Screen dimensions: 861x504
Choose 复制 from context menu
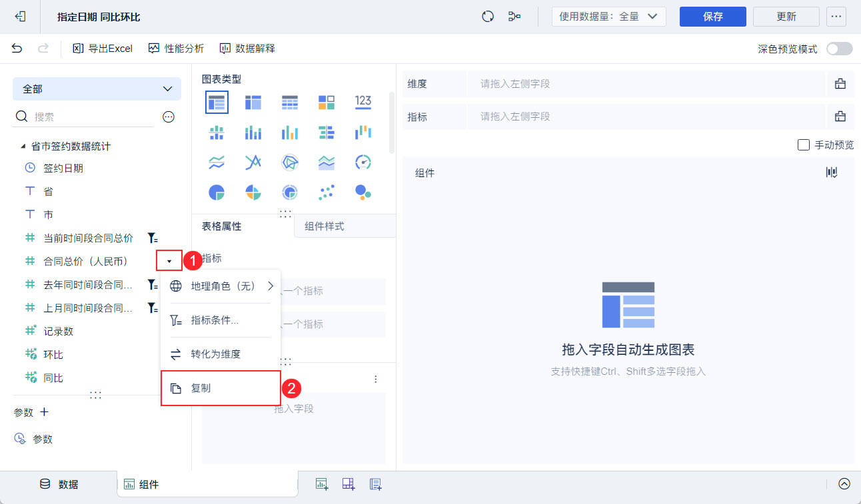coord(221,387)
